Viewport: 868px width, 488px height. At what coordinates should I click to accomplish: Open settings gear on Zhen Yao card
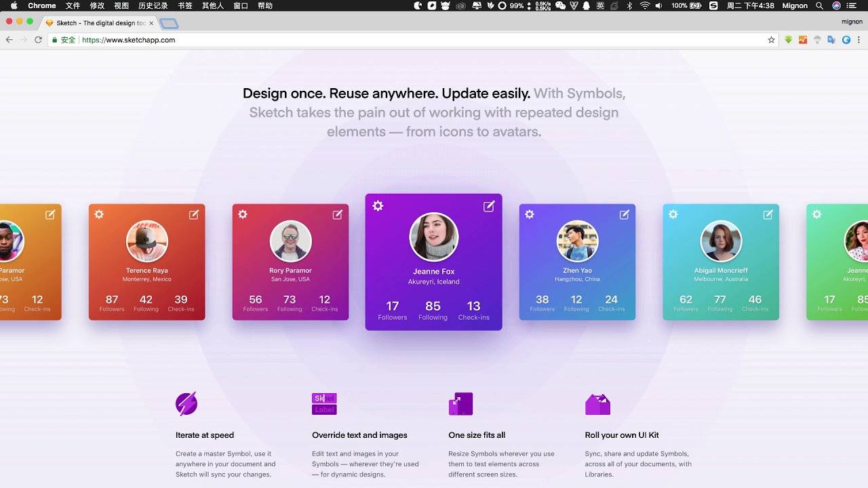[x=530, y=214]
